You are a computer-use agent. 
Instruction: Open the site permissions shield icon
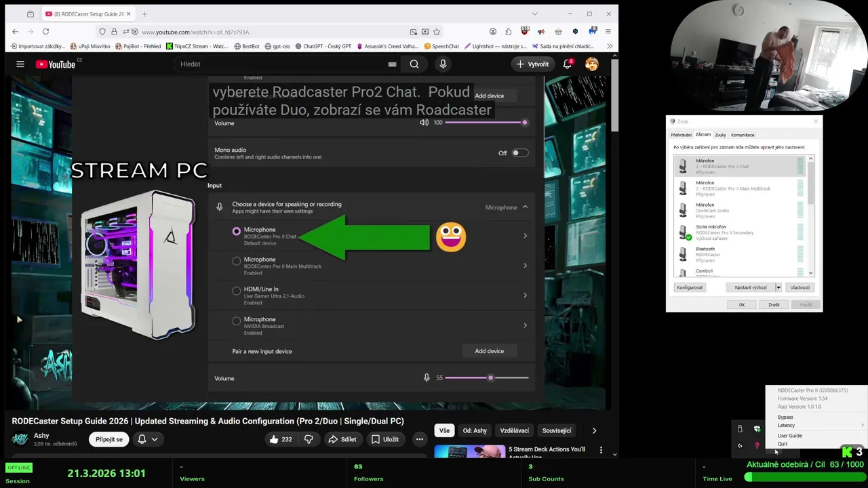click(x=102, y=31)
